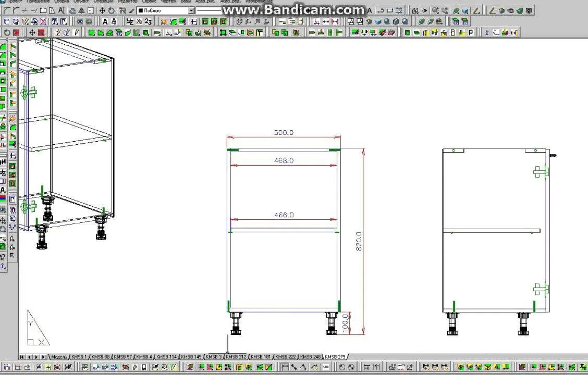The width and height of the screenshot is (588, 375).
Task: Click the camera render icon top right
Action: [x=529, y=11]
